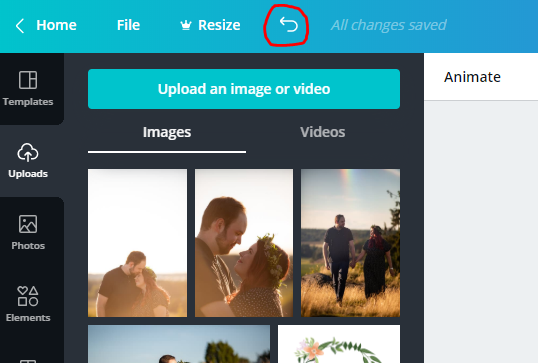The image size is (538, 363).
Task: Select the close-up couple with flower crown
Action: pos(244,243)
